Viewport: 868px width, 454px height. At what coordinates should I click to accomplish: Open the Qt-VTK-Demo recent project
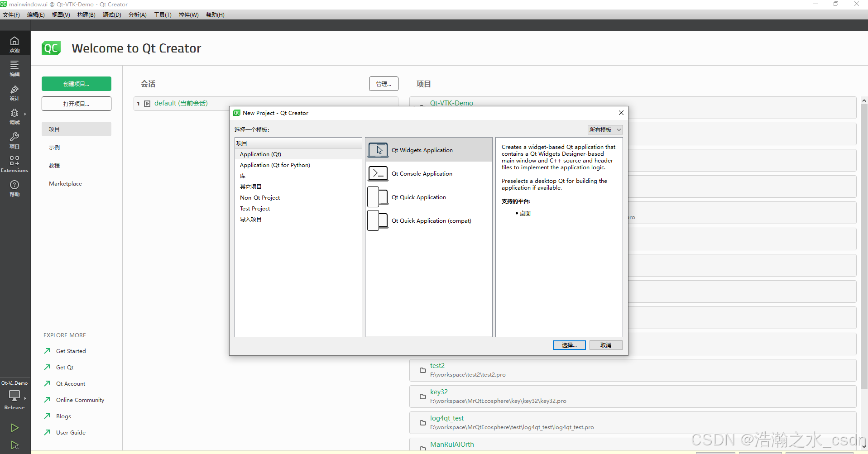451,103
